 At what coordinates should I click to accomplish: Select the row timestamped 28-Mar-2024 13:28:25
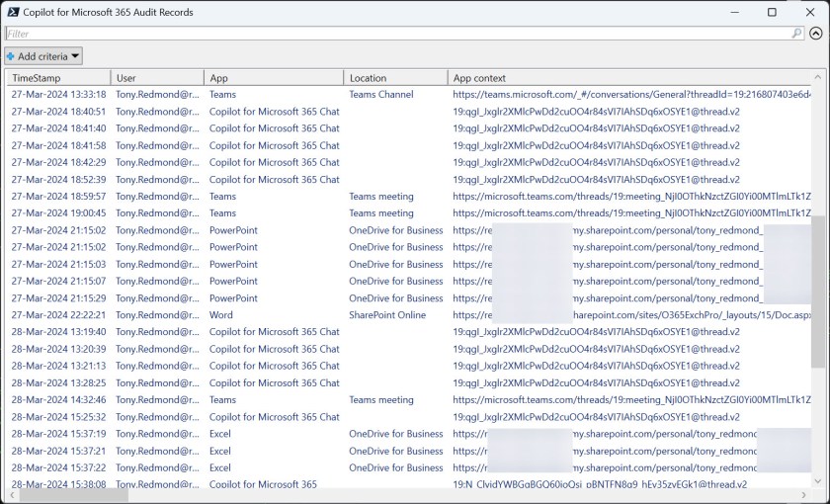pos(409,382)
